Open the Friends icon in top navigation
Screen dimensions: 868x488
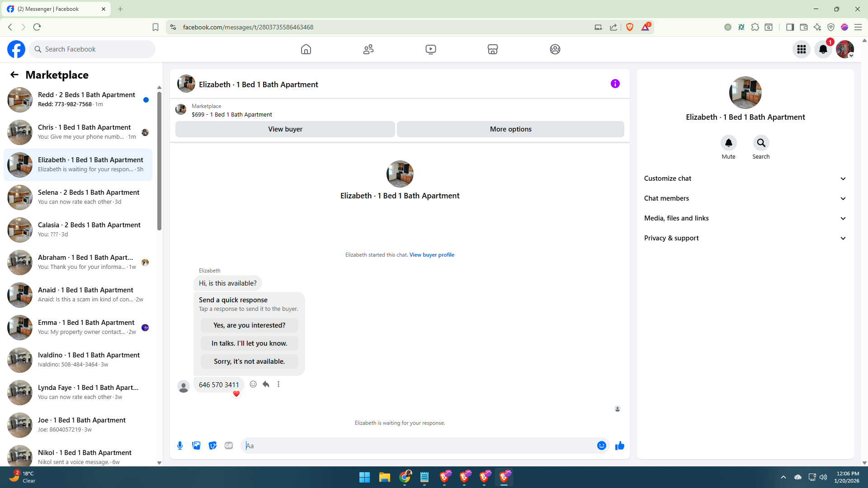(x=368, y=49)
